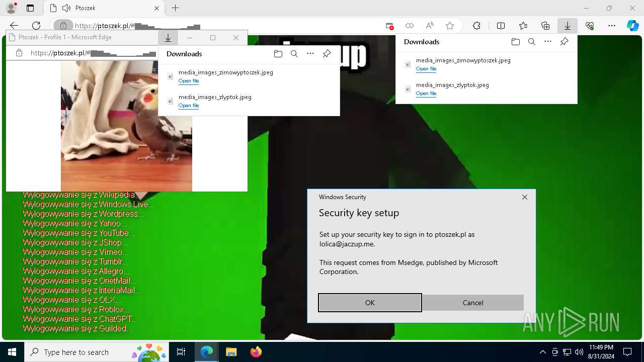644x362 pixels.
Task: Open the Extensions puzzle icon
Action: [476, 26]
